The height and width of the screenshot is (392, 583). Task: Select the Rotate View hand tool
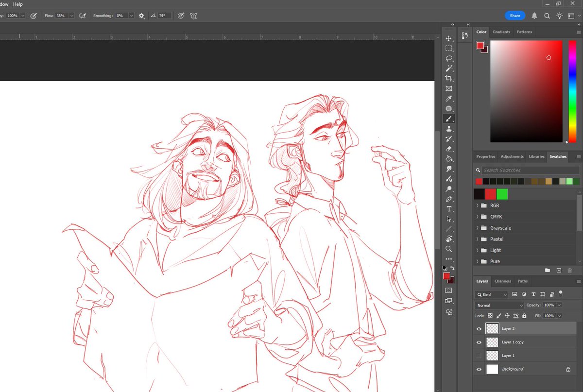tap(449, 239)
